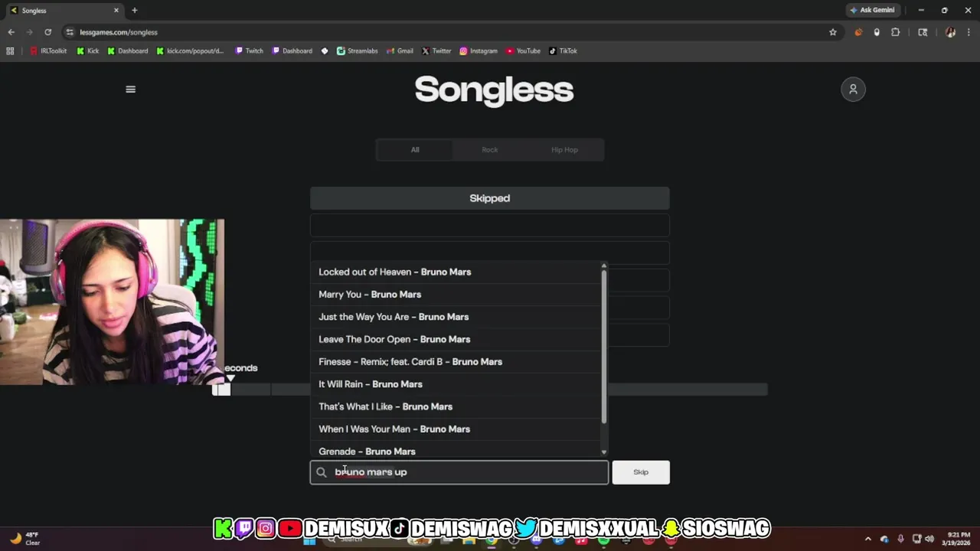Open a new browser tab with plus

[x=135, y=11]
